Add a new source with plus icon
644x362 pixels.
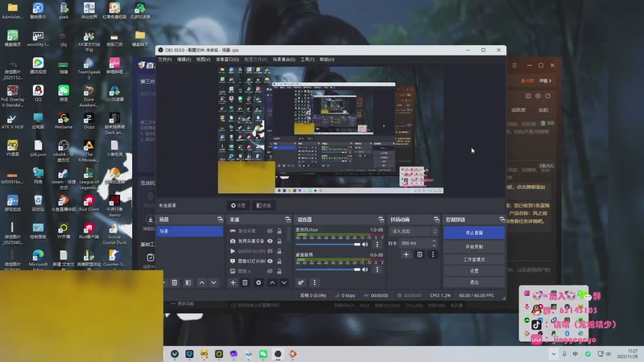(x=233, y=282)
